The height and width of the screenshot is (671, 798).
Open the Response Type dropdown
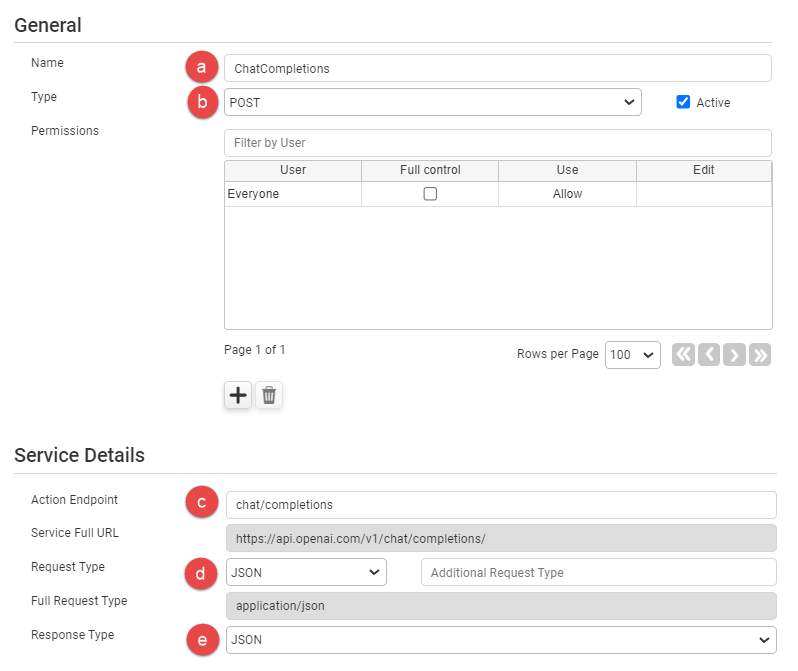[501, 640]
